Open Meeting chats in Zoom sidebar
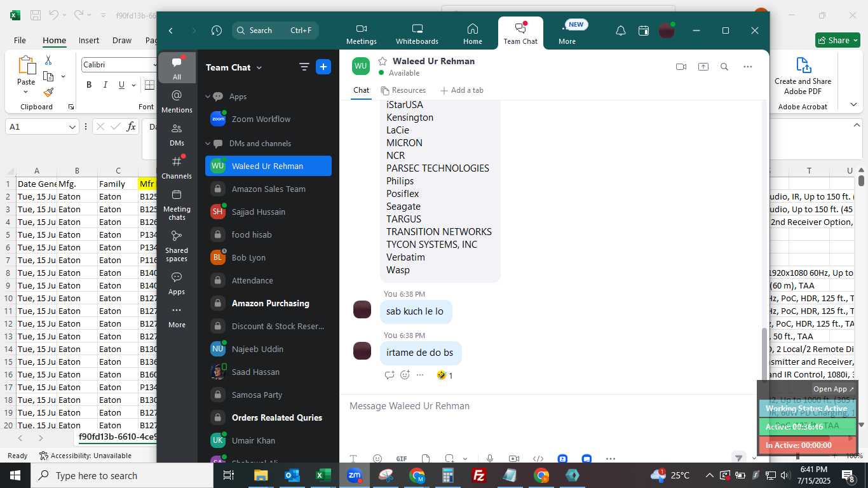The width and height of the screenshot is (868, 488). [x=177, y=205]
